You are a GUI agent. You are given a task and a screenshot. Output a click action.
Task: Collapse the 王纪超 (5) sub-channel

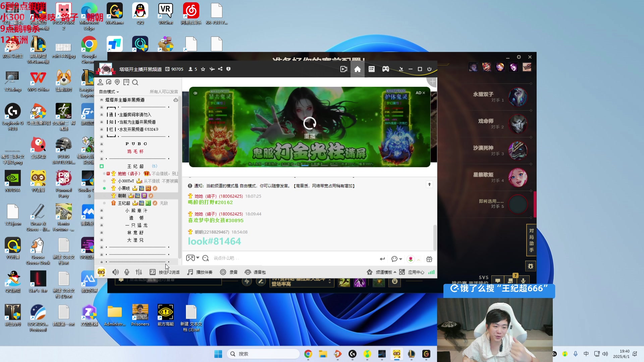point(102,166)
